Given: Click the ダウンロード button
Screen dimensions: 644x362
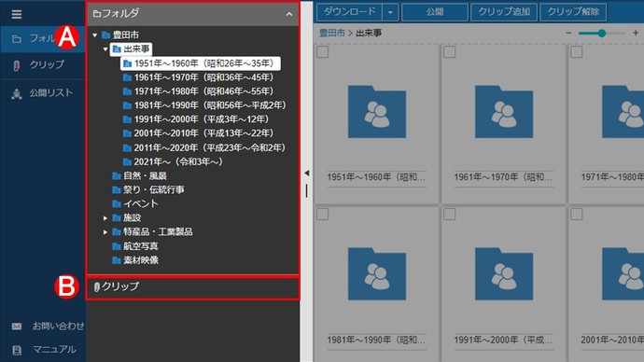Looking at the screenshot, I should pyautogui.click(x=349, y=12).
